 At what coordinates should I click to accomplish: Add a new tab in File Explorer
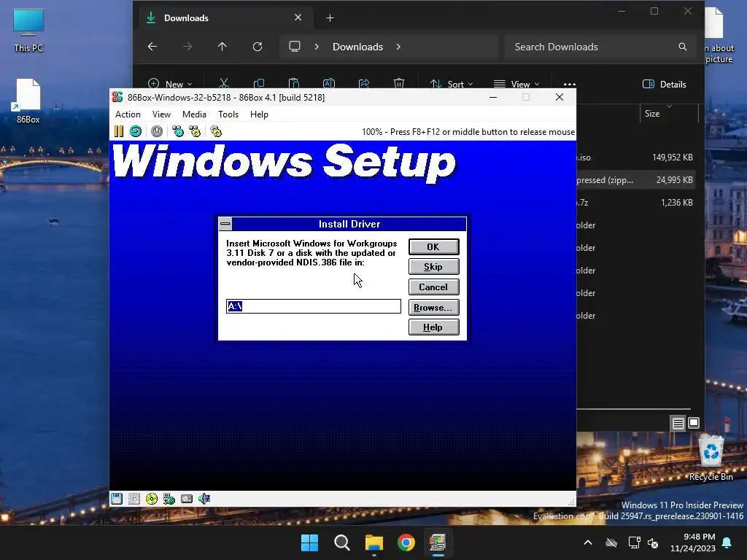pyautogui.click(x=330, y=18)
